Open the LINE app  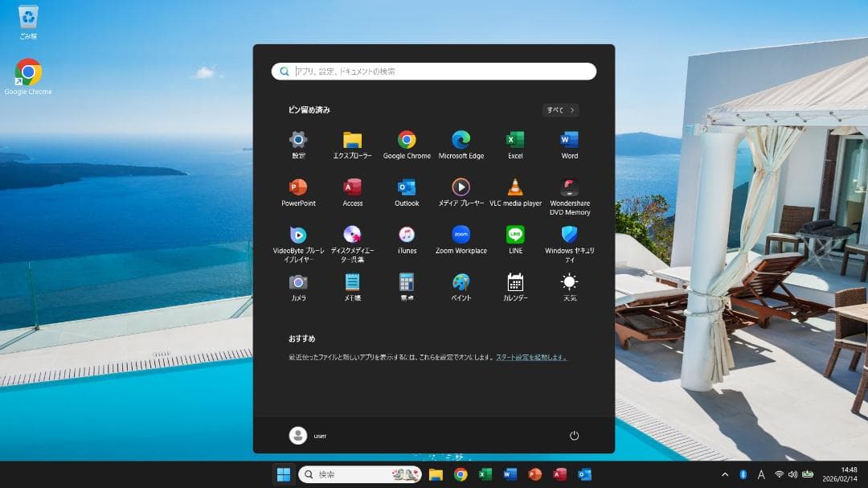pyautogui.click(x=514, y=238)
